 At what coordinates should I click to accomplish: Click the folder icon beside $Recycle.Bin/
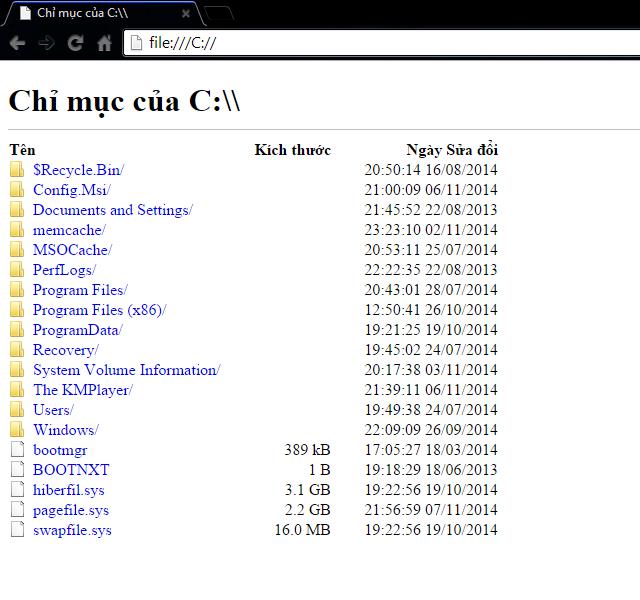pyautogui.click(x=17, y=170)
